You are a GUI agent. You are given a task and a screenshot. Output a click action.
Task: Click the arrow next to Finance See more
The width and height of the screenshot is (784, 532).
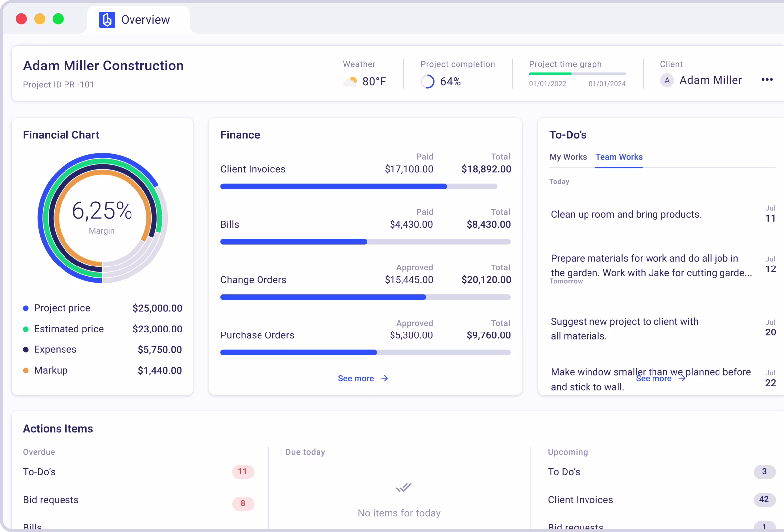point(385,378)
